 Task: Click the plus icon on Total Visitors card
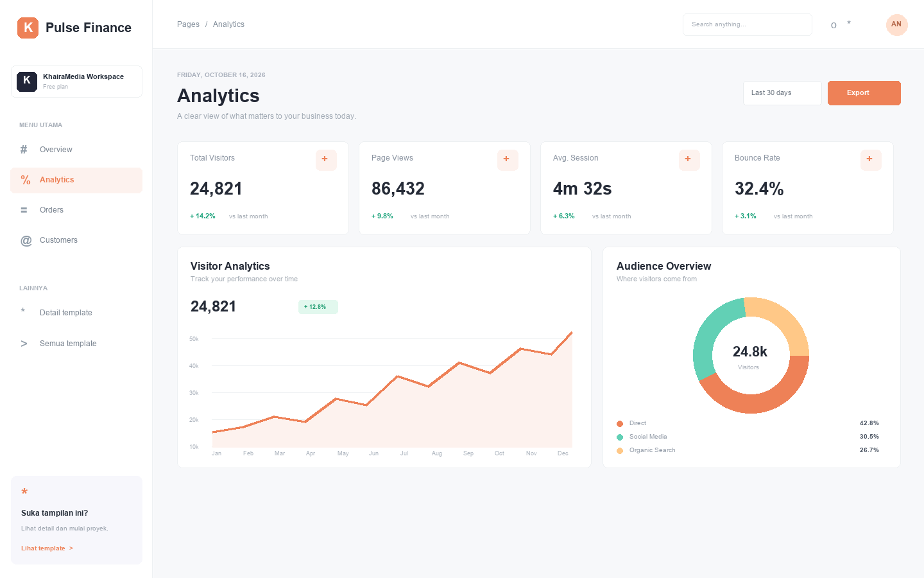325,159
